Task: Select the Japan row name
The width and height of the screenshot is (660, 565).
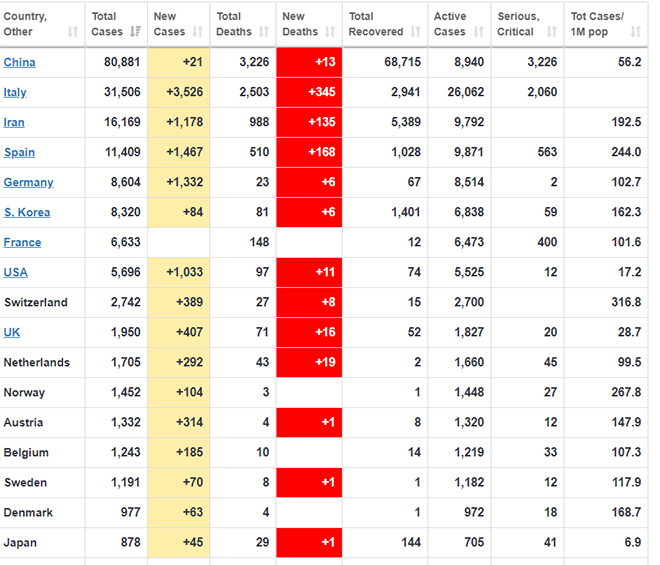Action: pyautogui.click(x=20, y=543)
